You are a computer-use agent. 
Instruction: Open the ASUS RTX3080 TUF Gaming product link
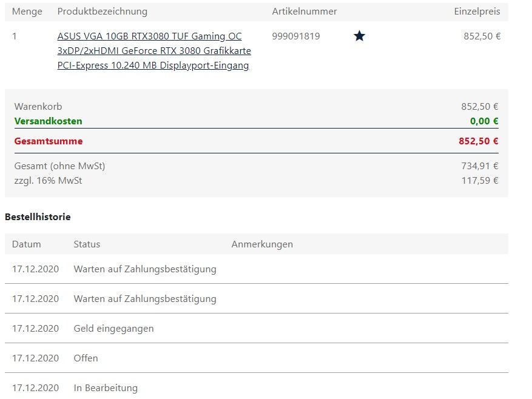[154, 51]
